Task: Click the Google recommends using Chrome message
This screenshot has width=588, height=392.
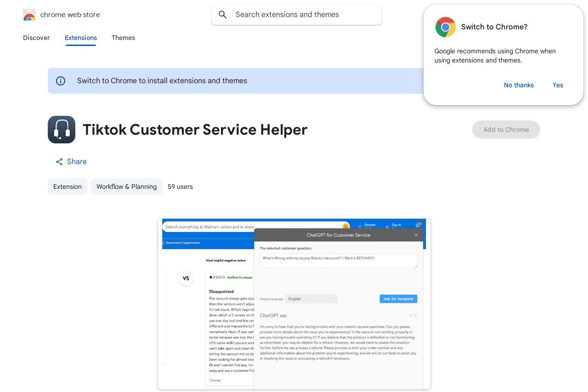Action: click(x=495, y=56)
